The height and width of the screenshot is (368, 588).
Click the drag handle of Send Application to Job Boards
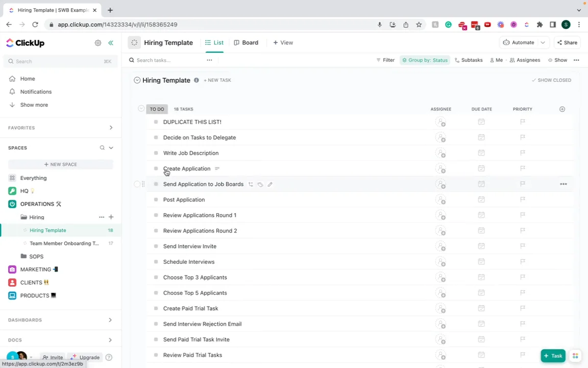coord(143,184)
